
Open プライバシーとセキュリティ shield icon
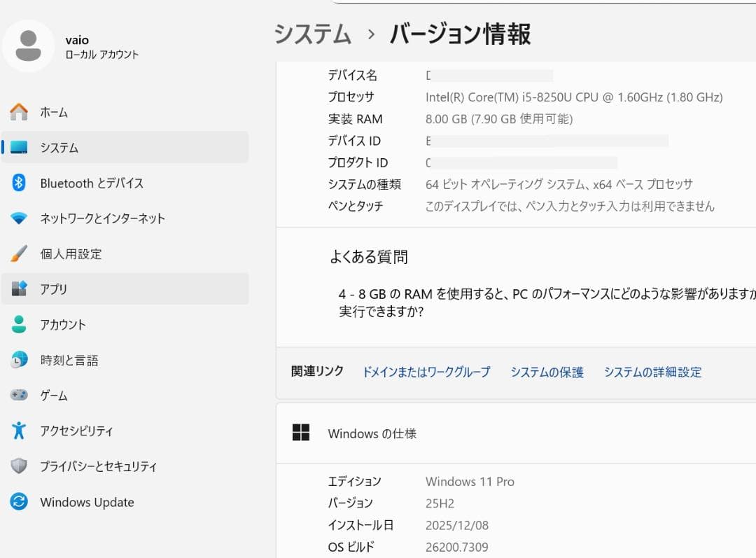tap(17, 466)
